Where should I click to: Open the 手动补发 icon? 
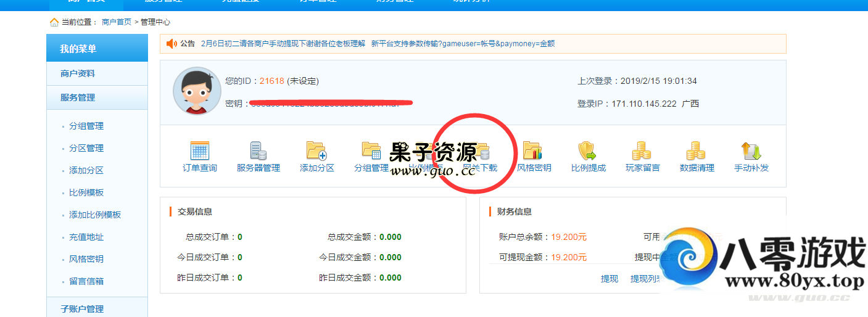pyautogui.click(x=751, y=151)
